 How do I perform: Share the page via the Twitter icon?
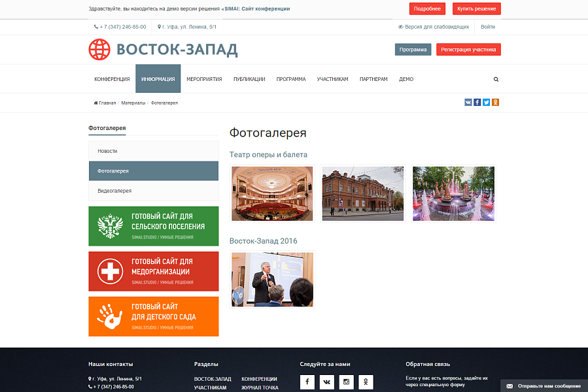[486, 103]
